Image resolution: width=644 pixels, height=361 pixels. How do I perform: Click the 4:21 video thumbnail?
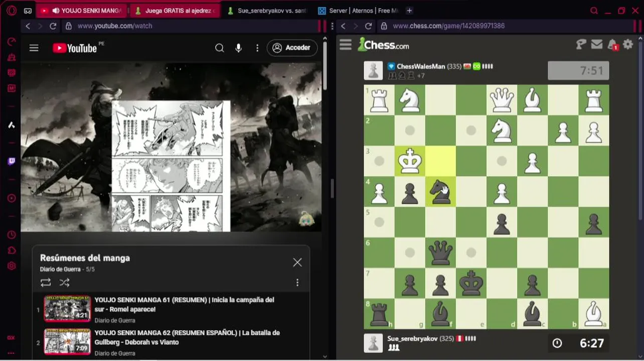[x=67, y=308]
